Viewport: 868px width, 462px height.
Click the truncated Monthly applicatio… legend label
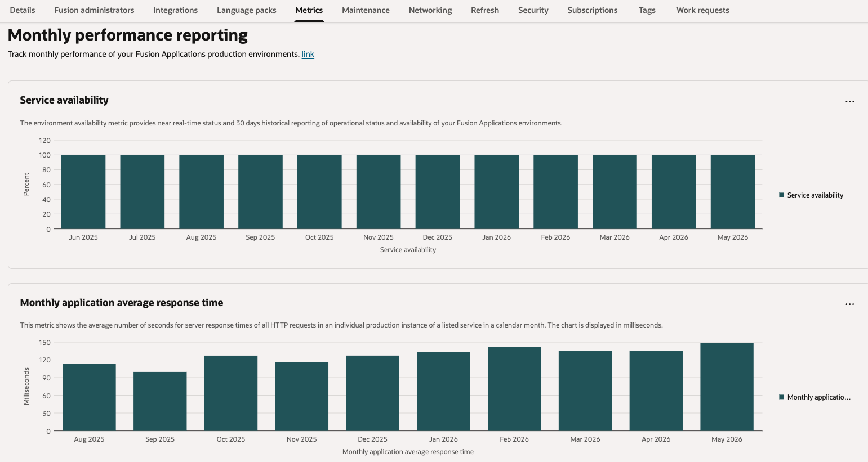click(819, 397)
